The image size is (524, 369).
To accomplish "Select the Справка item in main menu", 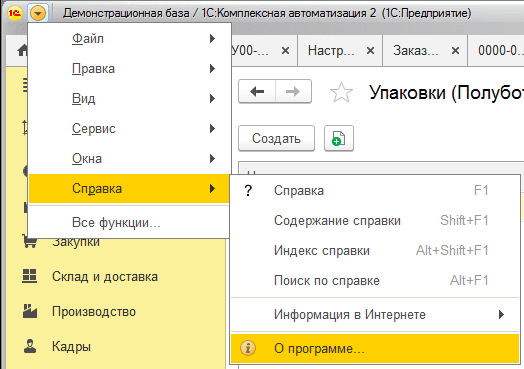I will (129, 189).
